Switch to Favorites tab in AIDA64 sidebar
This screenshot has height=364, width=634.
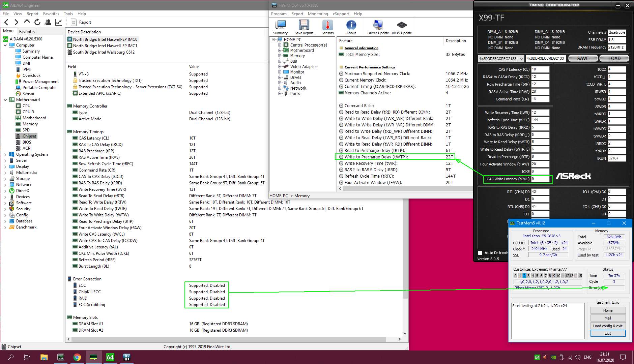point(27,31)
